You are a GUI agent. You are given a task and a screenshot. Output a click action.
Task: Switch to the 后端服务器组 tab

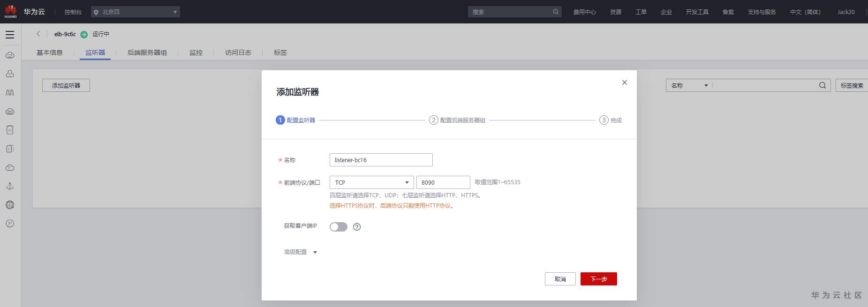147,52
